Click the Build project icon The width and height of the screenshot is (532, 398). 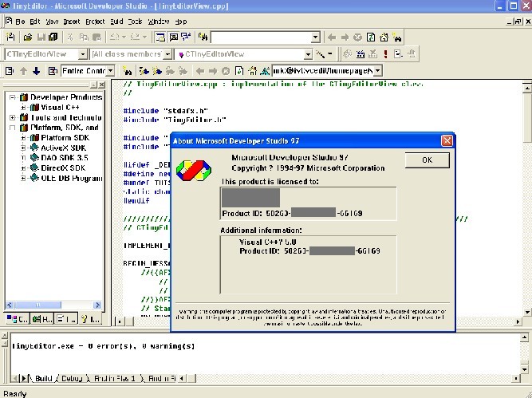pyautogui.click(x=361, y=54)
